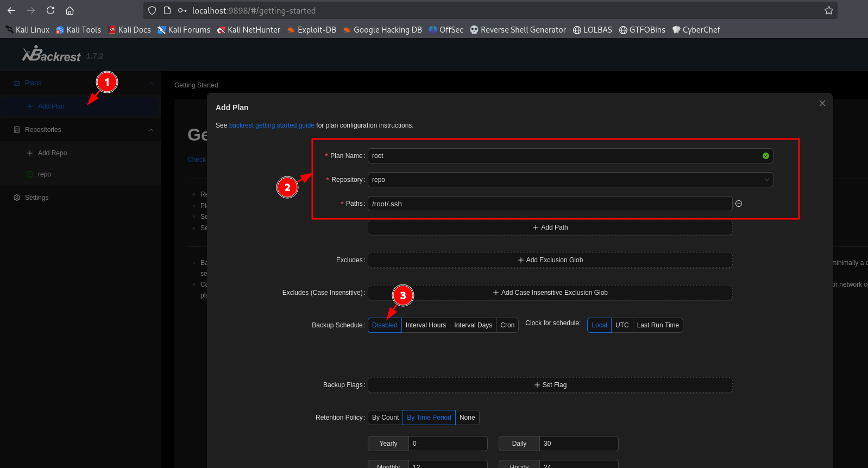Set retention policy to By Count

[x=385, y=418]
